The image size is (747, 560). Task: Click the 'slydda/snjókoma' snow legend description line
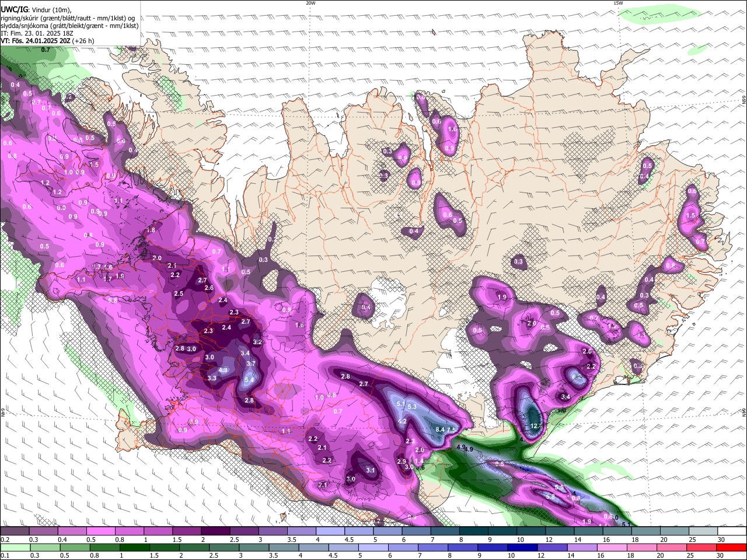pyautogui.click(x=69, y=26)
